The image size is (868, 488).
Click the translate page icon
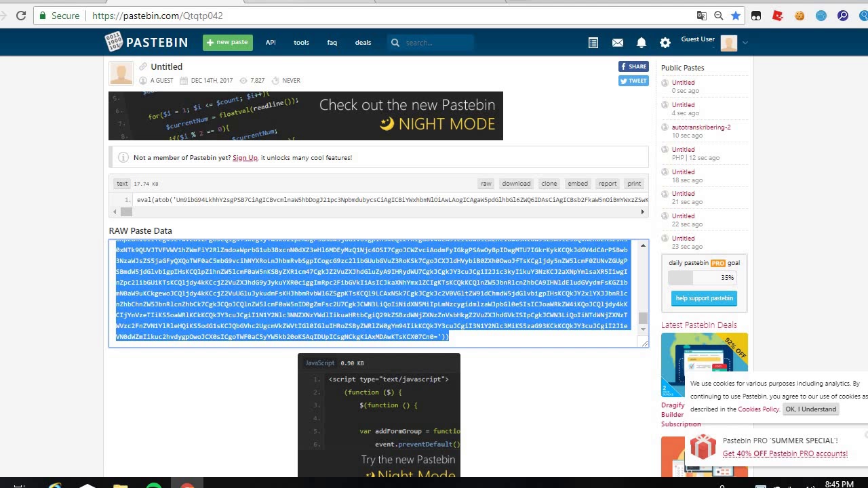coord(702,16)
